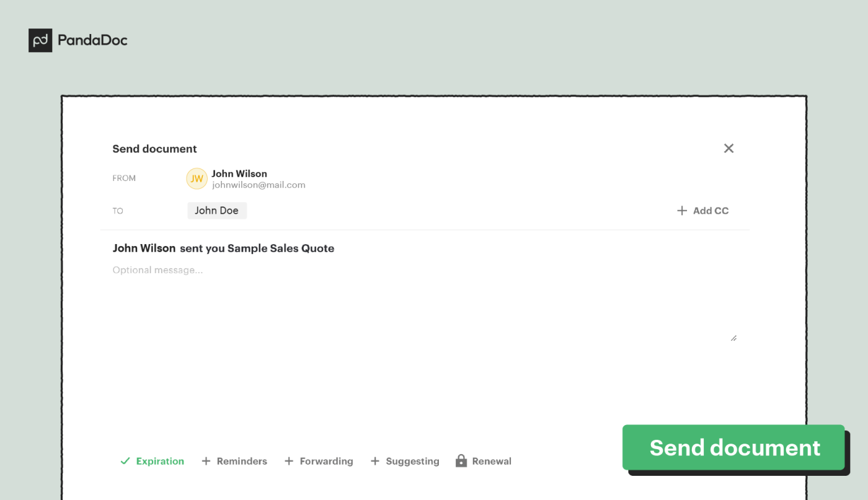The image size is (868, 500).
Task: Click the green Expiration checkmark icon
Action: pos(125,461)
